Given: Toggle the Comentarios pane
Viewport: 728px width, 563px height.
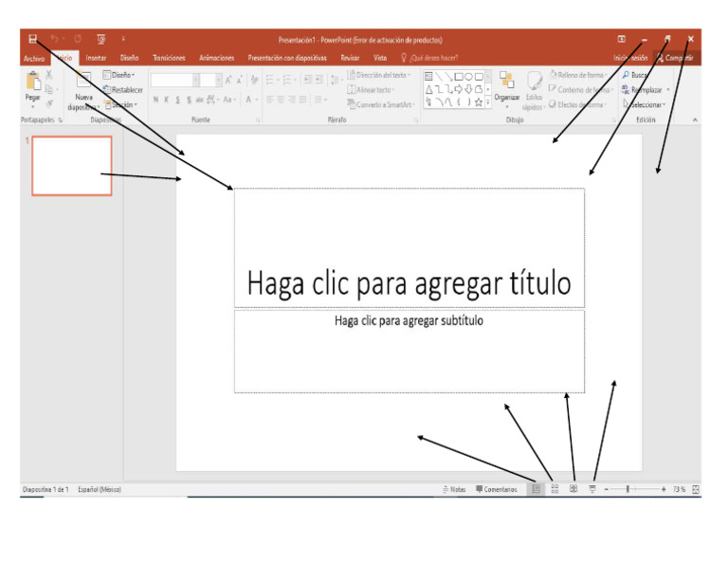Looking at the screenshot, I should tap(497, 489).
